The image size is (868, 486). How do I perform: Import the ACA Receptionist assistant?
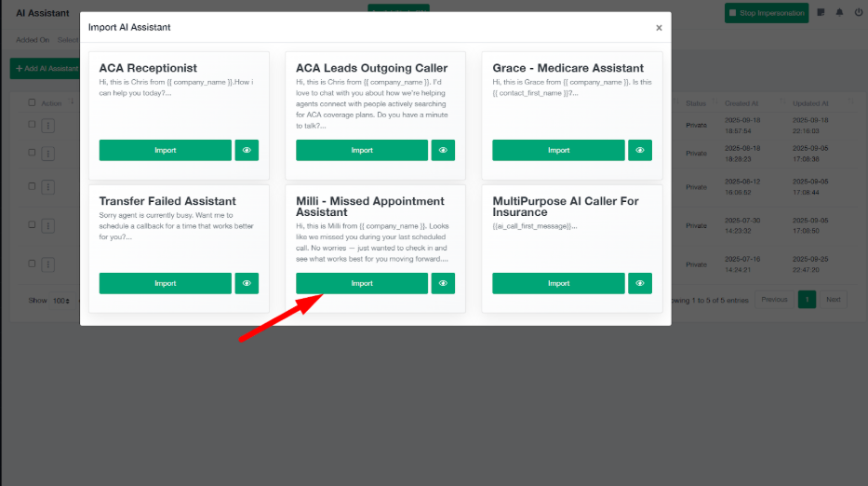coord(165,150)
